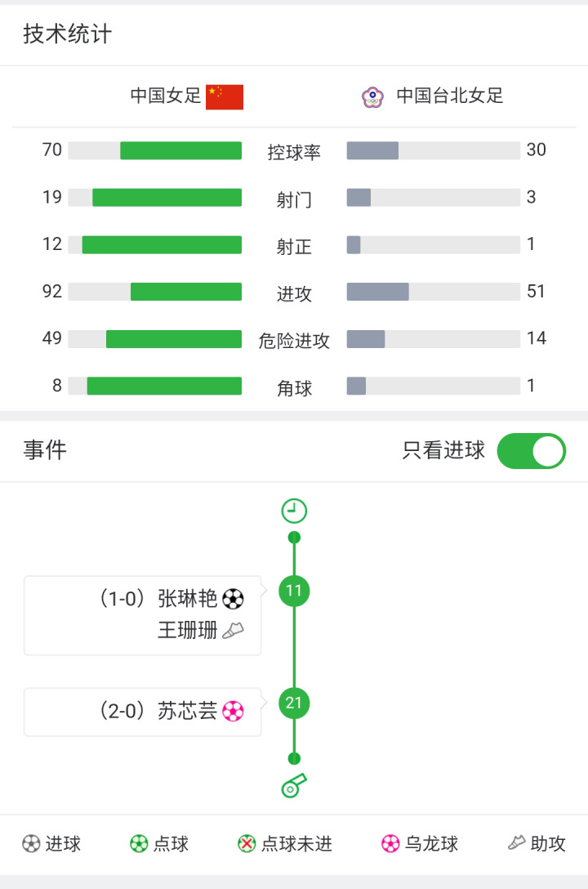This screenshot has width=588, height=889.
Task: Tap the pink own-goal ball beside 苏芯芸
Action: (233, 711)
